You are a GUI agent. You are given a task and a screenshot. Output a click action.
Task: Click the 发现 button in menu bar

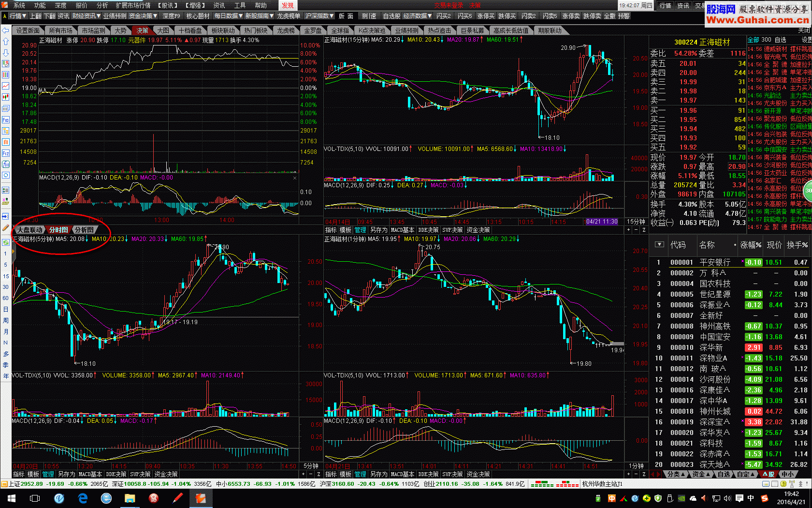[288, 5]
